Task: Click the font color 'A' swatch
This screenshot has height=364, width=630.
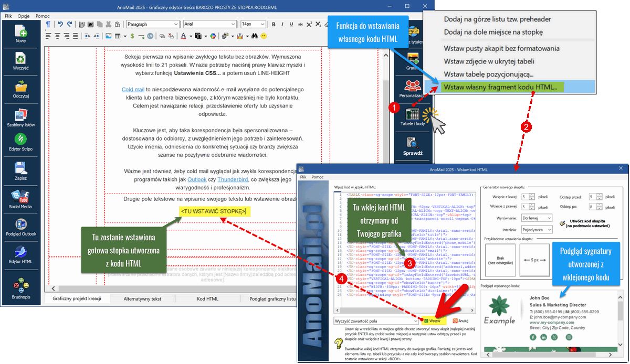Action: (x=183, y=36)
